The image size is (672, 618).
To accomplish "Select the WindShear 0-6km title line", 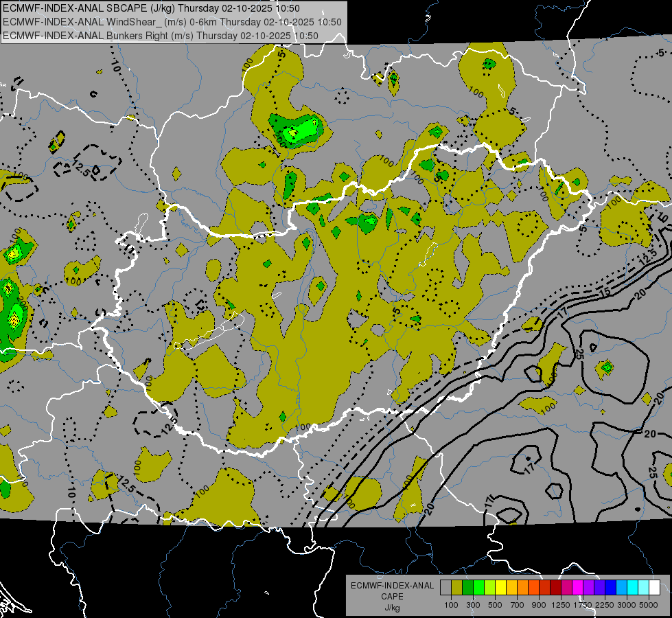I will [x=172, y=22].
